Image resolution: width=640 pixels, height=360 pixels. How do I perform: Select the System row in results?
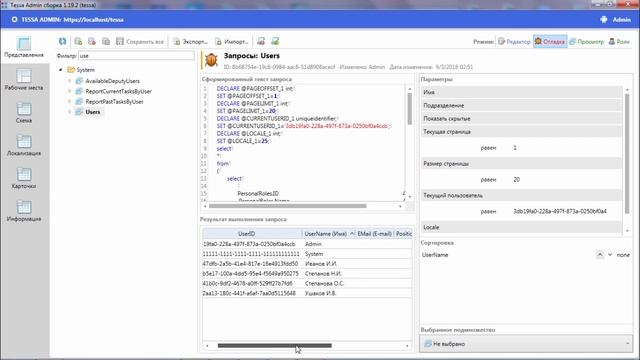[307, 253]
